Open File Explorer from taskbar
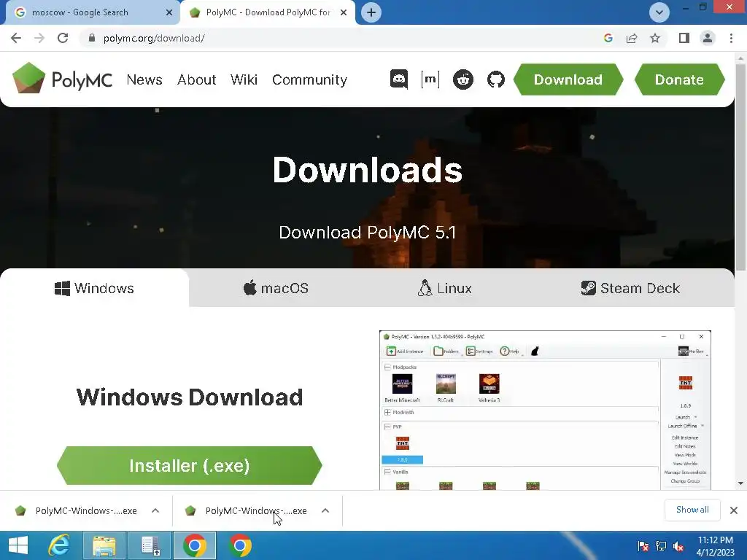 pyautogui.click(x=104, y=545)
